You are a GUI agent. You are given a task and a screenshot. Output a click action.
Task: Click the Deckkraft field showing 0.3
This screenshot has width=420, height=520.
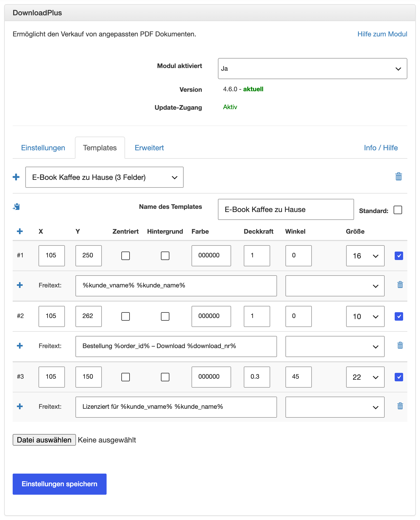pyautogui.click(x=257, y=377)
